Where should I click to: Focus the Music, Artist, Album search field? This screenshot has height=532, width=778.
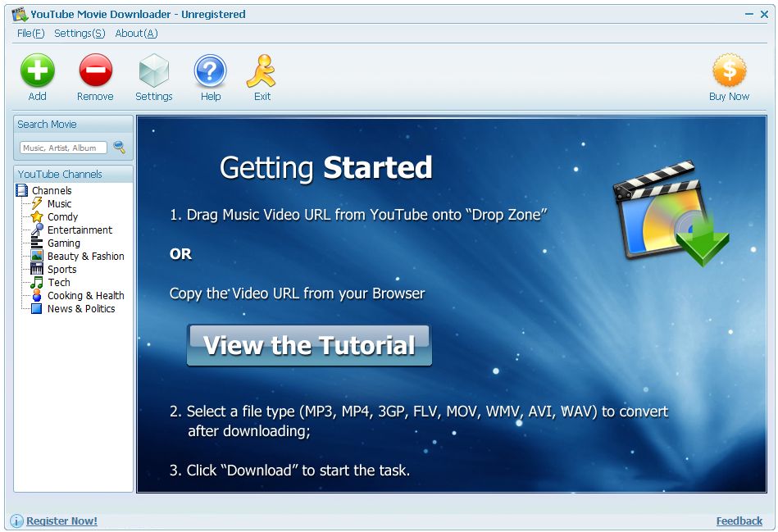point(63,148)
